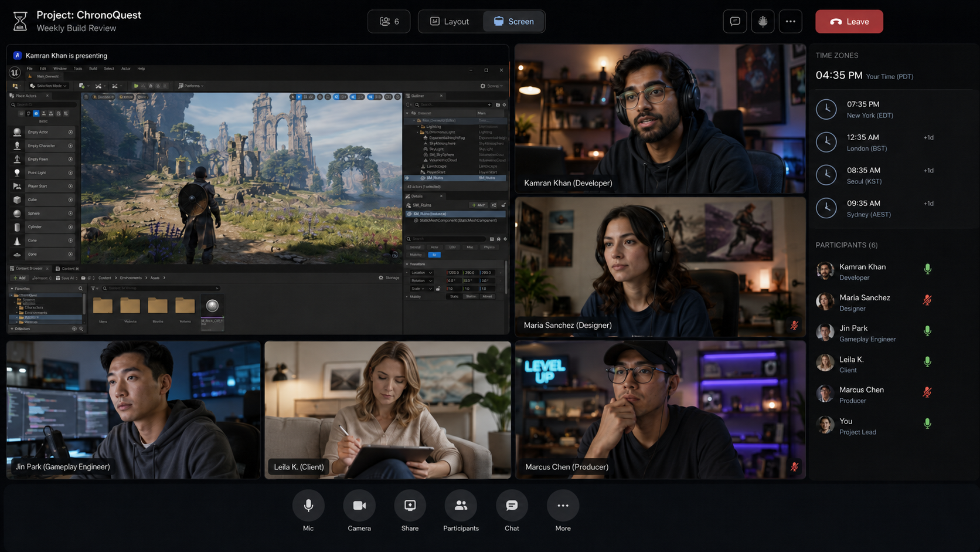Click Save All in Content Browser
980x552 pixels.
[66, 278]
